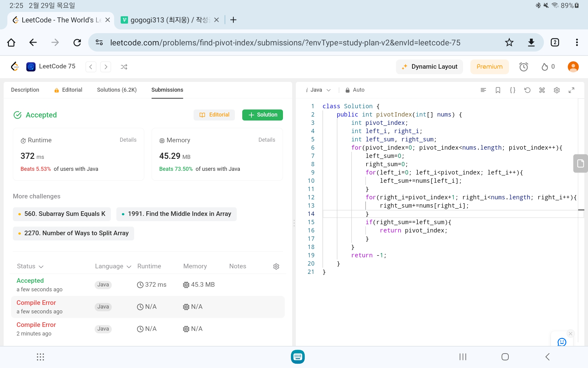This screenshot has height=368, width=588.
Task: Tap the Android home button
Action: coord(505,357)
